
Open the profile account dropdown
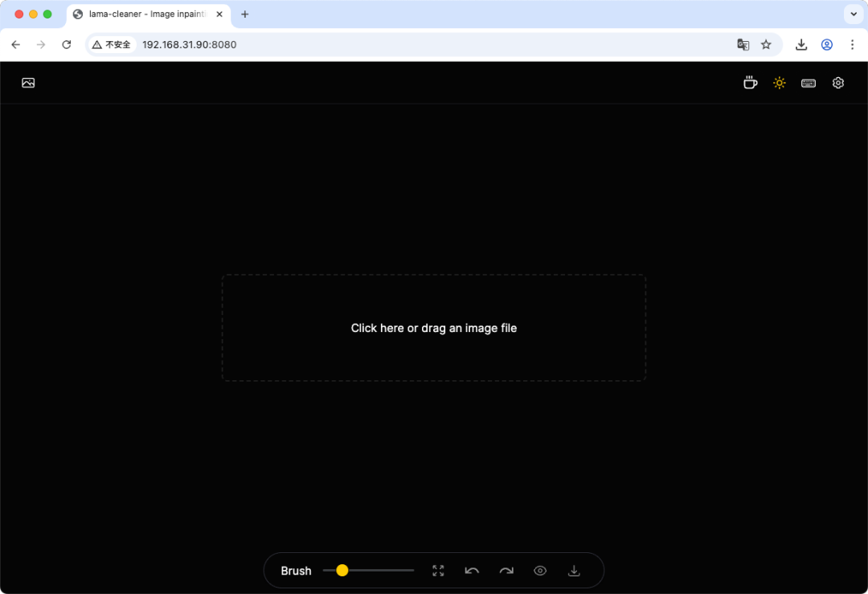point(827,44)
